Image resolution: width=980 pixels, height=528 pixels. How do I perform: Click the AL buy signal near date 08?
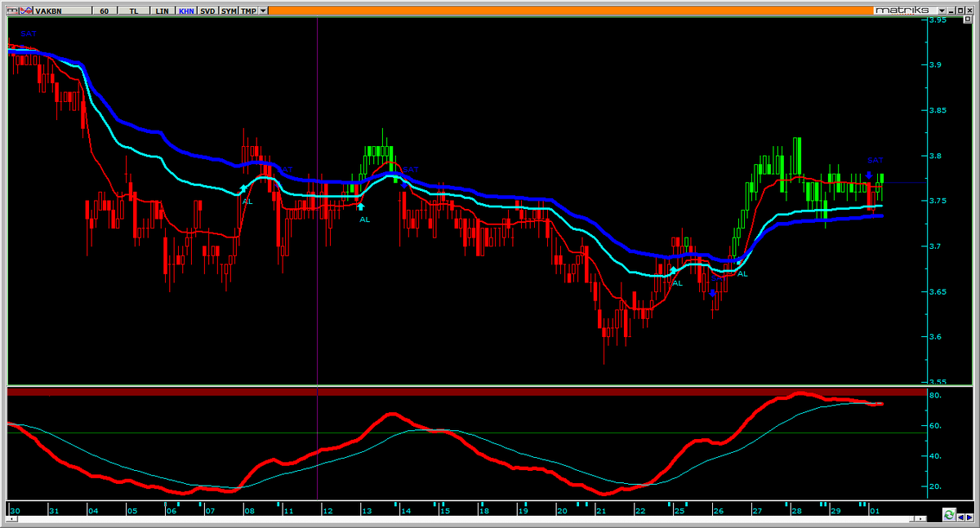tap(247, 200)
